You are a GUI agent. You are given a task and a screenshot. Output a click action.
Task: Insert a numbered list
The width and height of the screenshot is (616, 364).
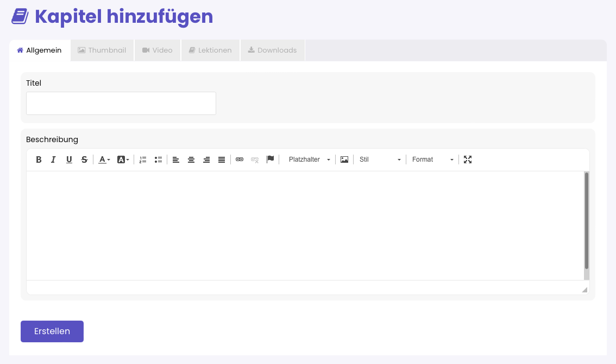143,159
